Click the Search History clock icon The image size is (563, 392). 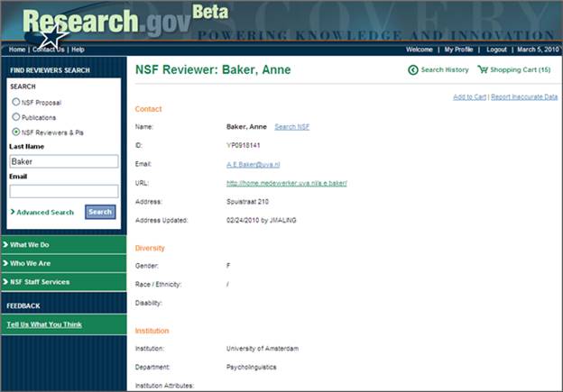[x=413, y=69]
